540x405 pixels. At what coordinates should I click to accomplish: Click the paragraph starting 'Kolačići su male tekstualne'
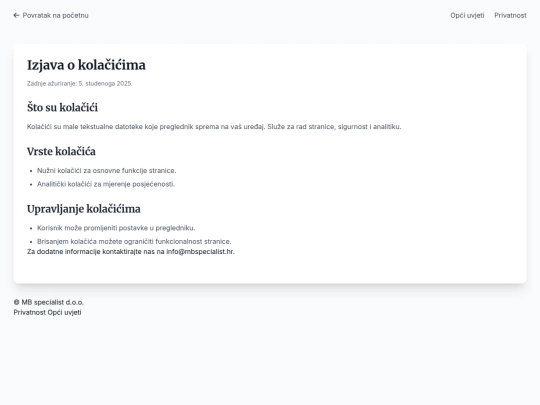tap(214, 127)
